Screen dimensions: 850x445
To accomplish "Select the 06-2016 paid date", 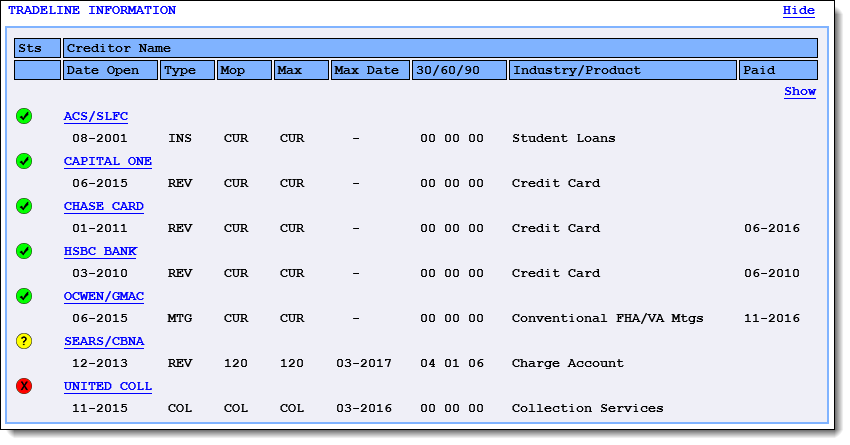I will click(772, 228).
